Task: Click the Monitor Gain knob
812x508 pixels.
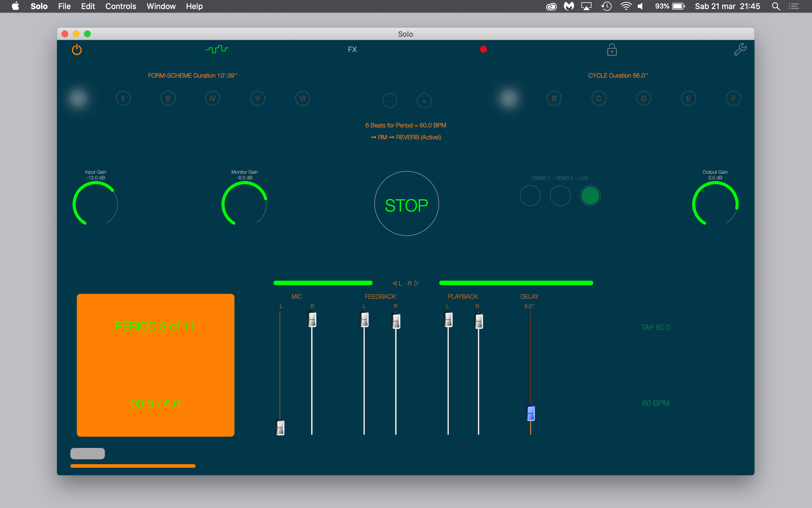Action: 244,203
